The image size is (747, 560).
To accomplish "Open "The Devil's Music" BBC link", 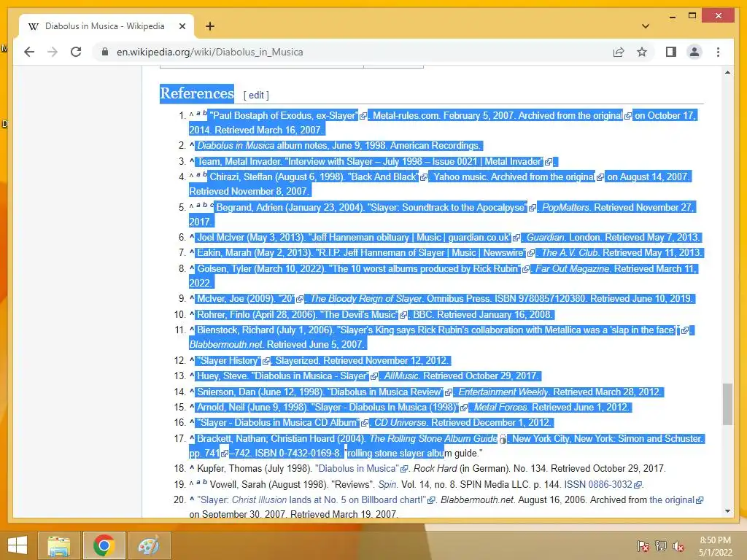I will [x=360, y=315].
